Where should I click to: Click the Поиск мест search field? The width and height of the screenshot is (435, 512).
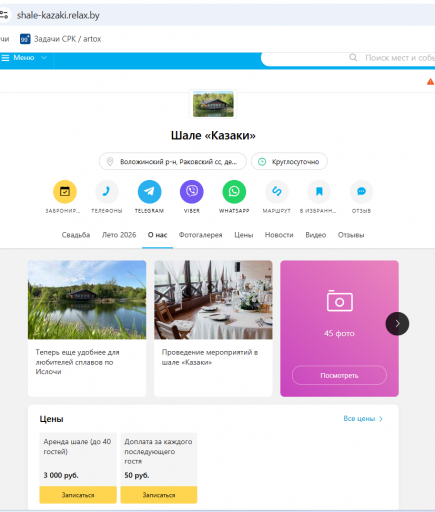pyautogui.click(x=348, y=58)
